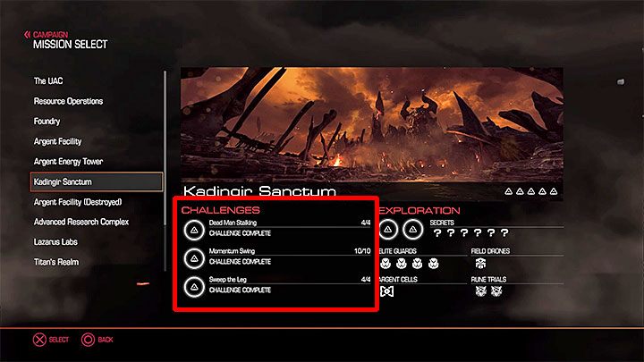This screenshot has width=644, height=362.
Task: Select The UAC mission
Action: (x=48, y=80)
